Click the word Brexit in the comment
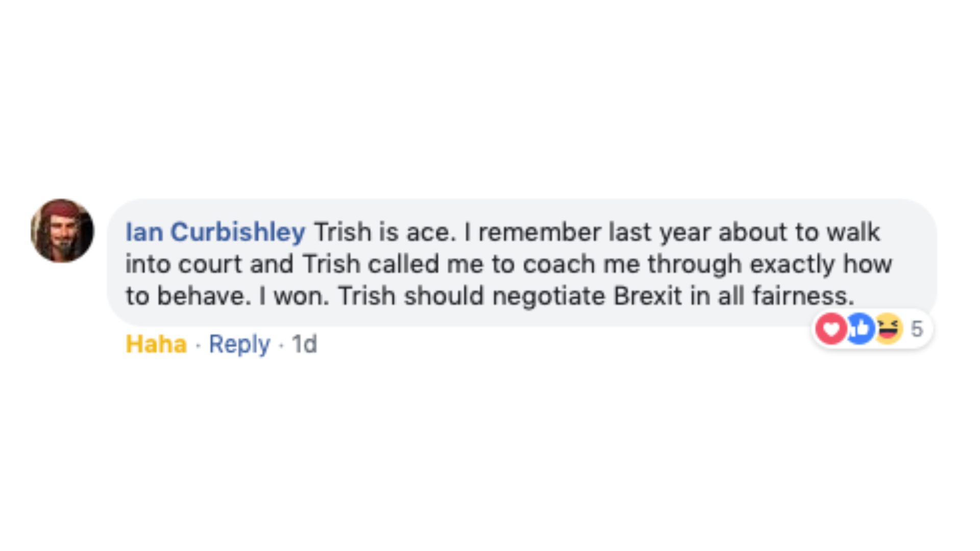The height and width of the screenshot is (551, 980). pos(647,296)
